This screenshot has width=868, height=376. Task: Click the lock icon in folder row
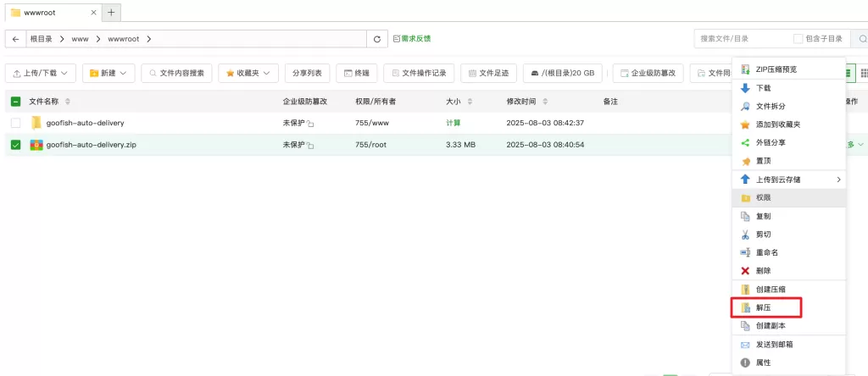[311, 124]
